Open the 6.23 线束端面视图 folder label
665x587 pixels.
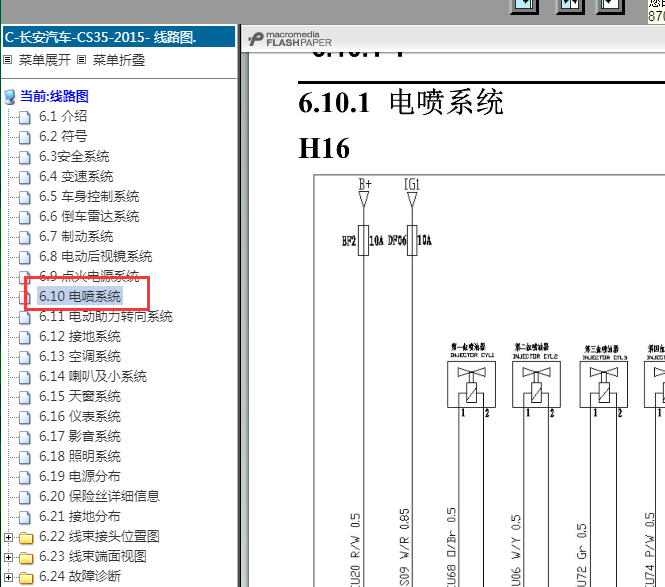tap(92, 556)
